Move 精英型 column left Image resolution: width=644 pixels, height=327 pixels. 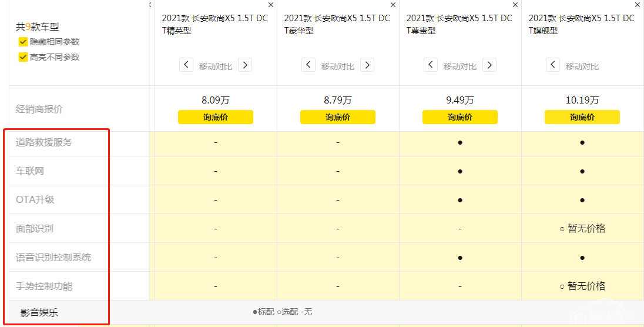click(x=186, y=65)
